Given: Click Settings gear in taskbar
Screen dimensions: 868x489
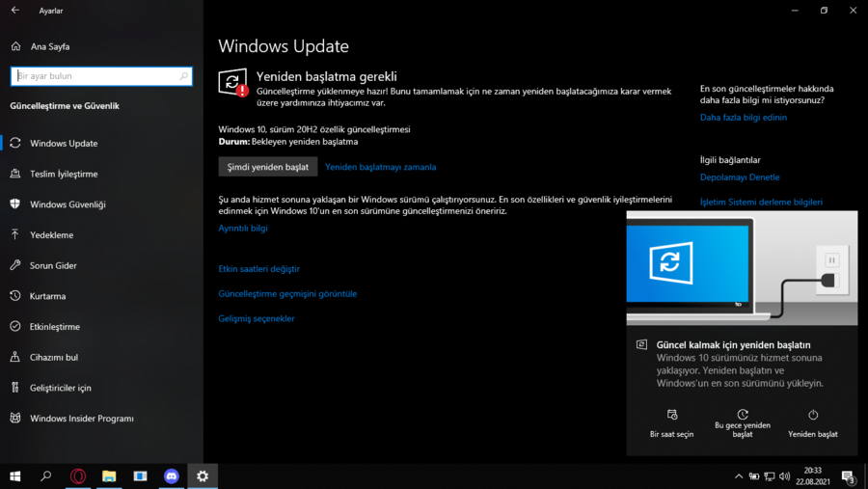Looking at the screenshot, I should [203, 476].
